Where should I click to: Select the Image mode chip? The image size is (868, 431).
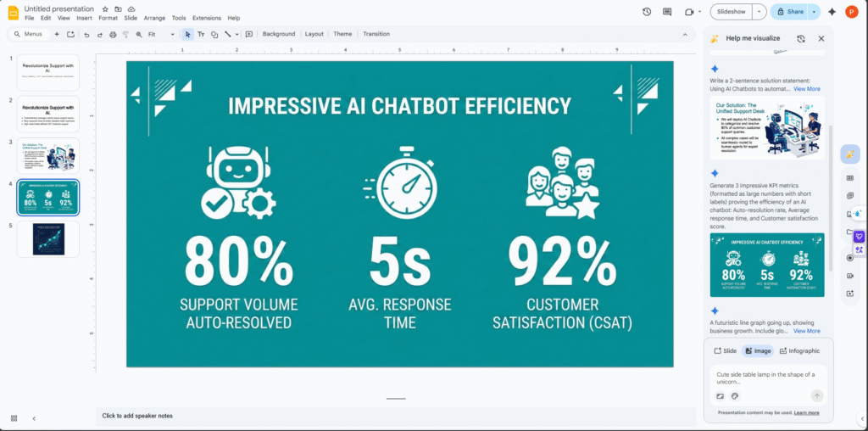(x=758, y=350)
